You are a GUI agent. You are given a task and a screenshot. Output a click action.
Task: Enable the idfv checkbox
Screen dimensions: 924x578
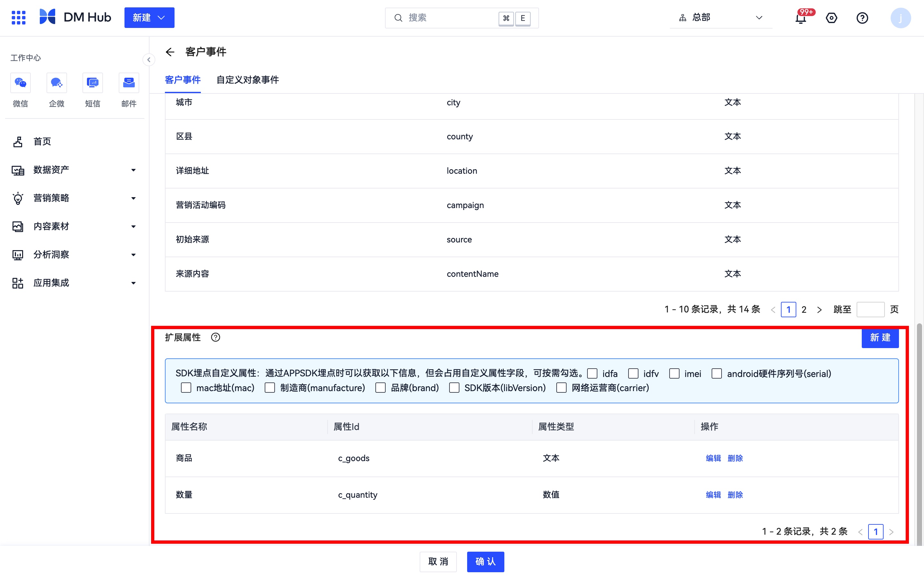coord(633,373)
